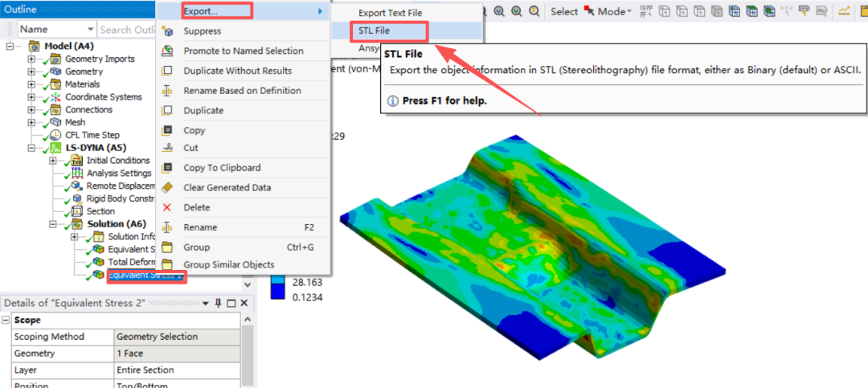
Task: Collapse the Scope section in Details
Action: (x=6, y=320)
